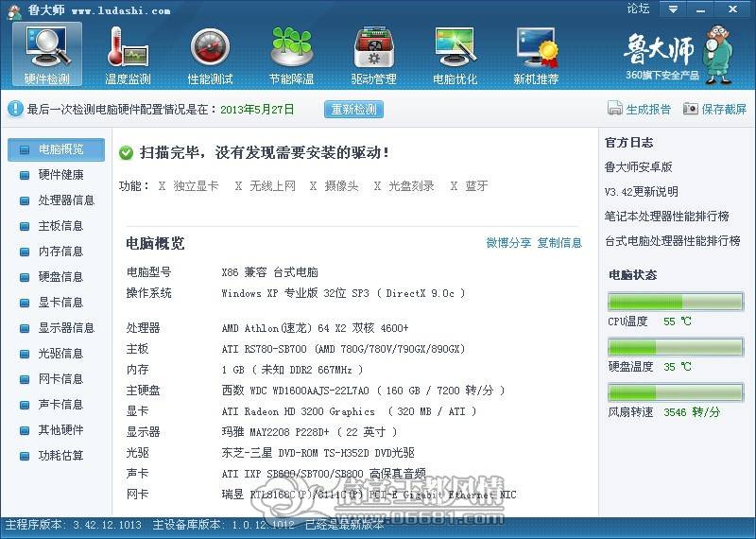The height and width of the screenshot is (539, 756).
Task: Click the blue info exclamation icon
Action: [15, 109]
